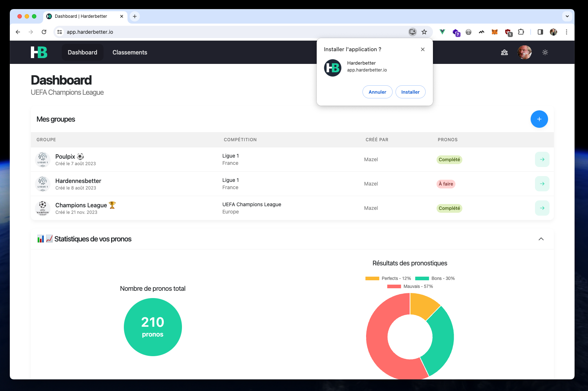Create a group via the blue plus icon
588x391 pixels.
point(539,119)
